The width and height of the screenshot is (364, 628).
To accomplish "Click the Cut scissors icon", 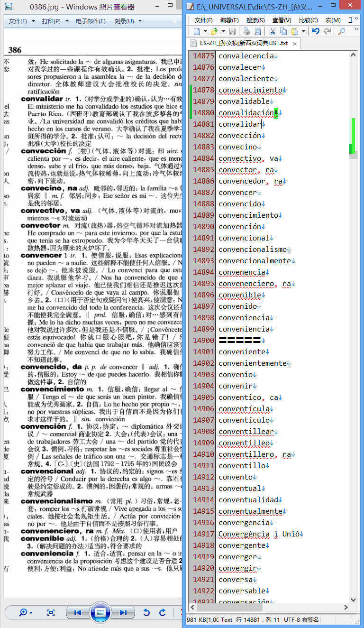I will click(273, 31).
